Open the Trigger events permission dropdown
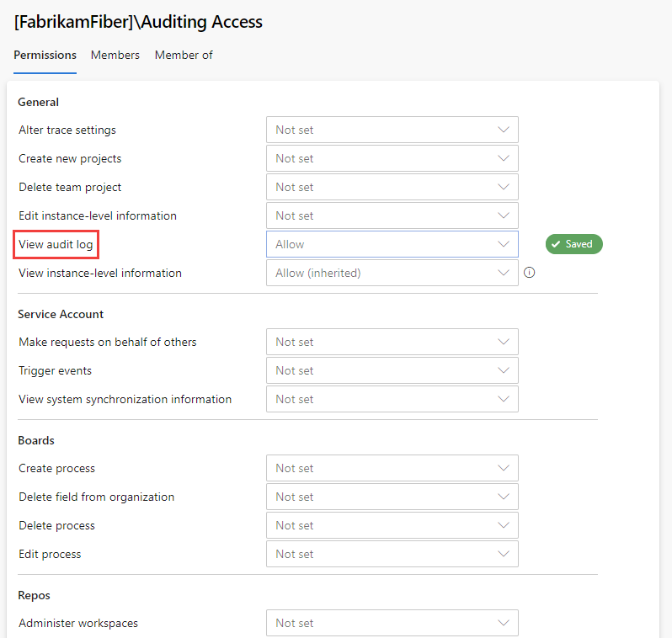Viewport: 672px width, 638px height. point(392,370)
